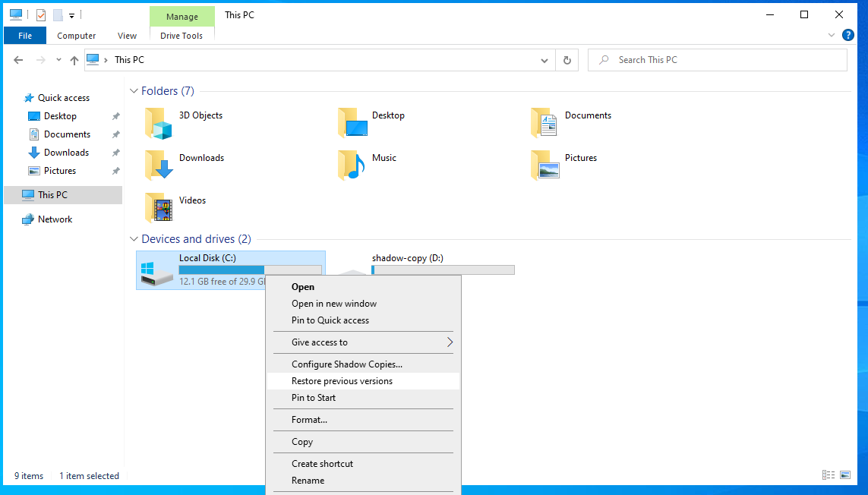This screenshot has width=868, height=495.
Task: Open the Pictures folder icon in Folders
Action: pos(544,165)
